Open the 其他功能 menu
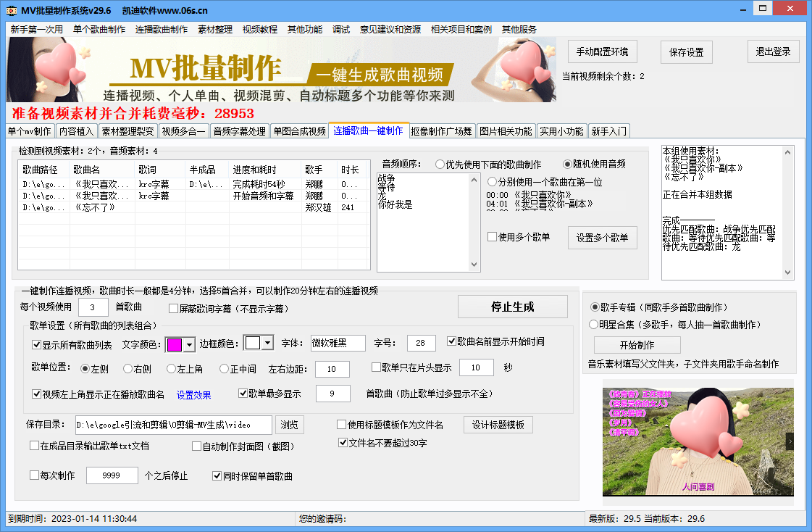Viewport: 812px width, 532px height. click(x=305, y=30)
